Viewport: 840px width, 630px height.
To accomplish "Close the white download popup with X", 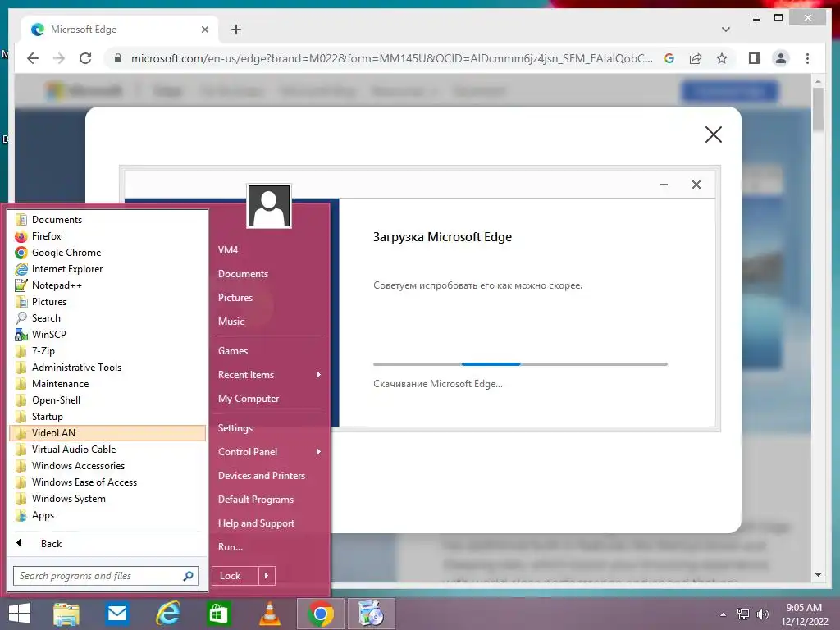I will 714,135.
